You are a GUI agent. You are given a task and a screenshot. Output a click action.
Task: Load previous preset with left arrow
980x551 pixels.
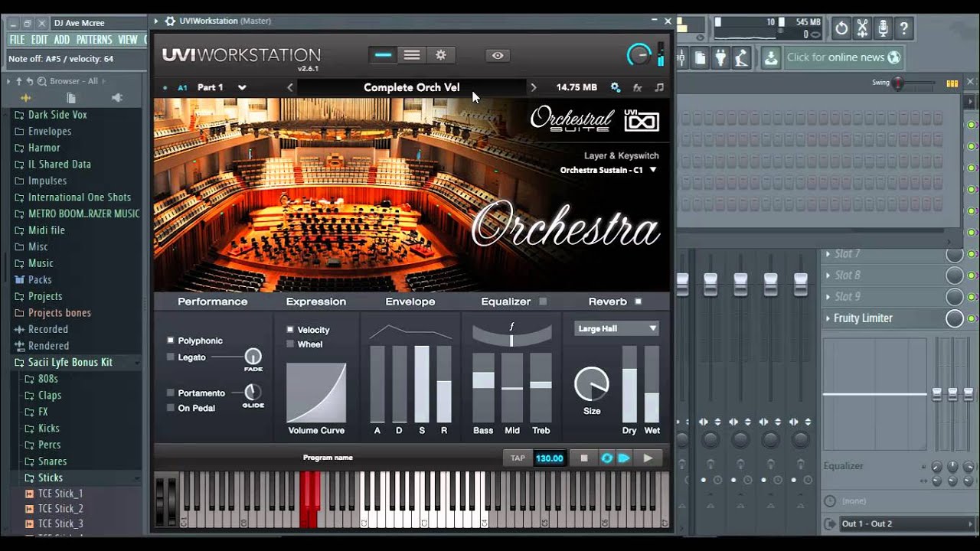click(x=290, y=87)
